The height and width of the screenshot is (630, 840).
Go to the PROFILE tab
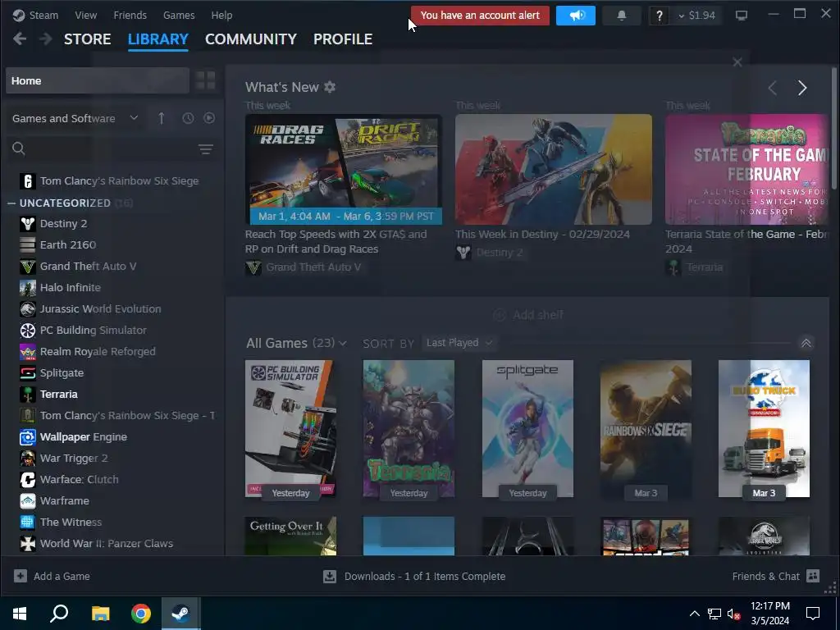(x=343, y=39)
